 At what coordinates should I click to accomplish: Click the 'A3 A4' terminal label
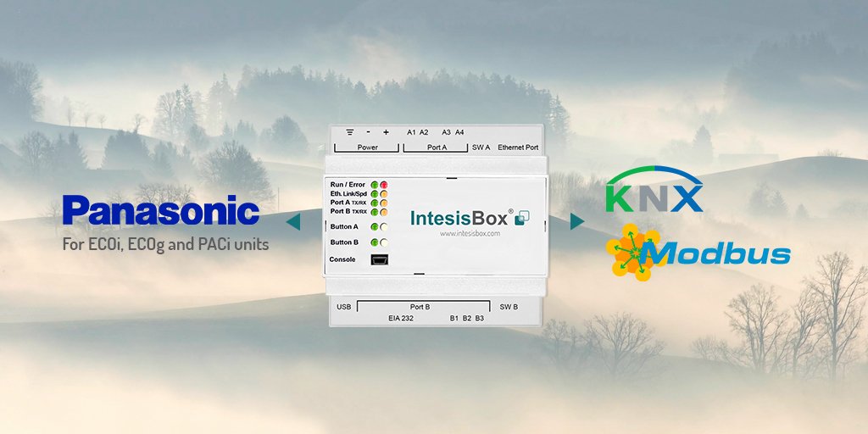coord(453,132)
